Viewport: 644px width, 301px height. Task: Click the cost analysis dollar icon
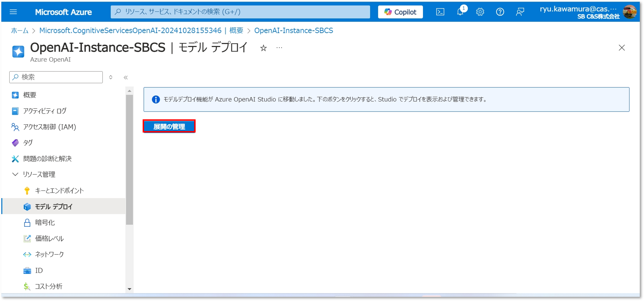(x=27, y=287)
